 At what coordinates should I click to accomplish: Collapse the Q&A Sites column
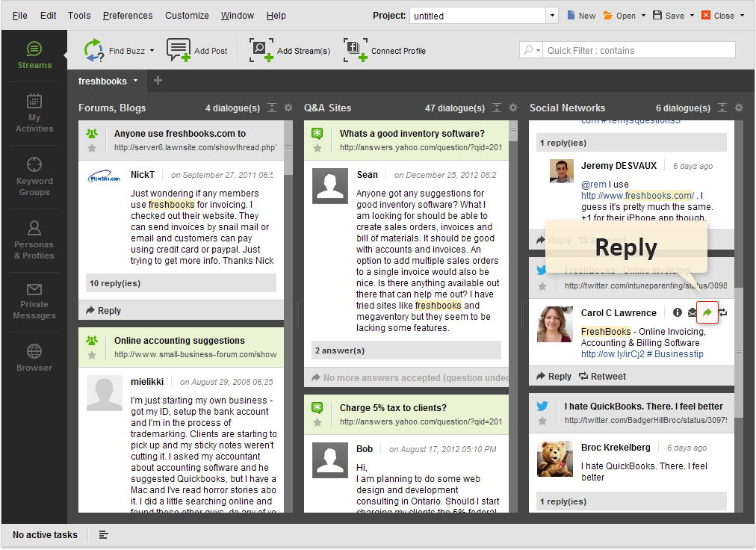(497, 108)
